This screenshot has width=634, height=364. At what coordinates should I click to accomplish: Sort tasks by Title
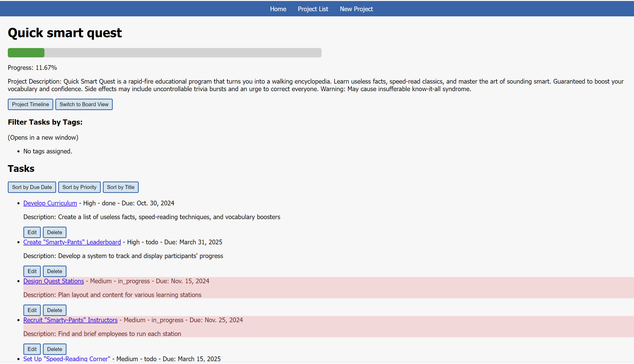pos(121,187)
